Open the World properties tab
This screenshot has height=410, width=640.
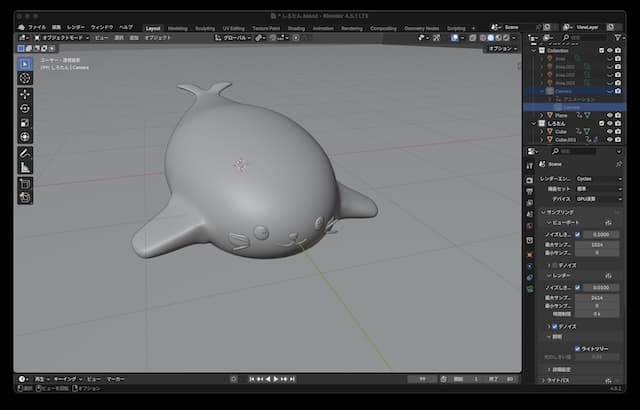[x=530, y=226]
